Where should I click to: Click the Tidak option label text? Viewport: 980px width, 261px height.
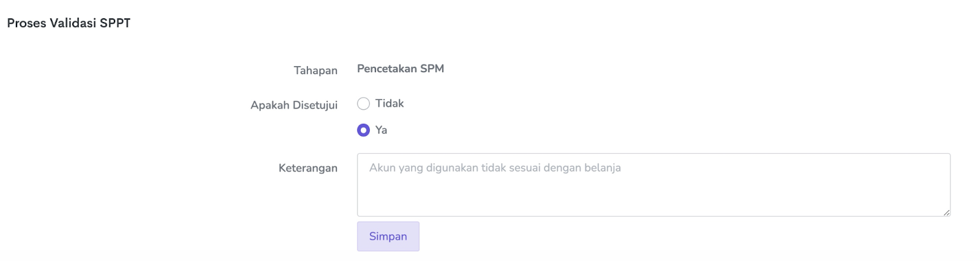point(390,104)
